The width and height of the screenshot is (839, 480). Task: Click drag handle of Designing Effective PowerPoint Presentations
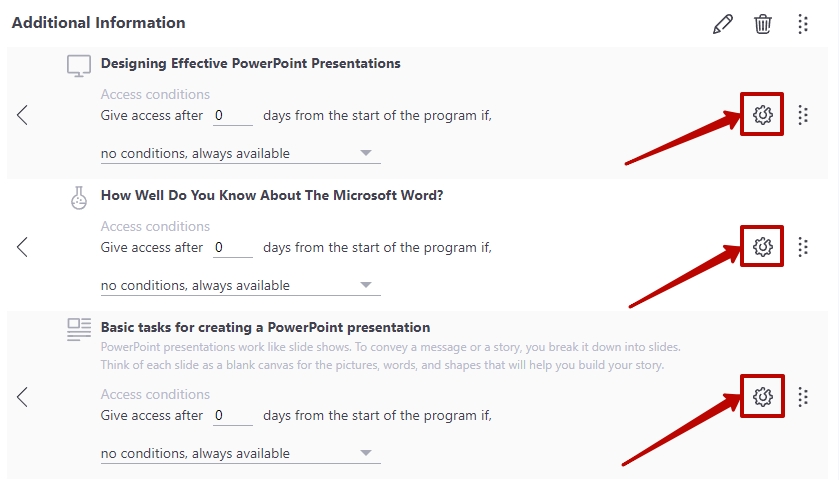click(x=803, y=115)
